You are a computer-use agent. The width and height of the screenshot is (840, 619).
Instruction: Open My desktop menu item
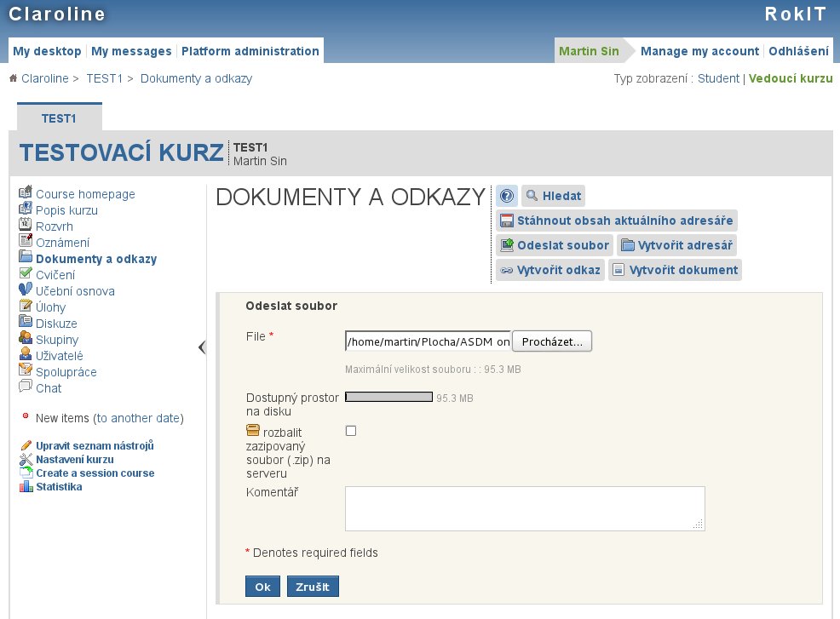47,51
